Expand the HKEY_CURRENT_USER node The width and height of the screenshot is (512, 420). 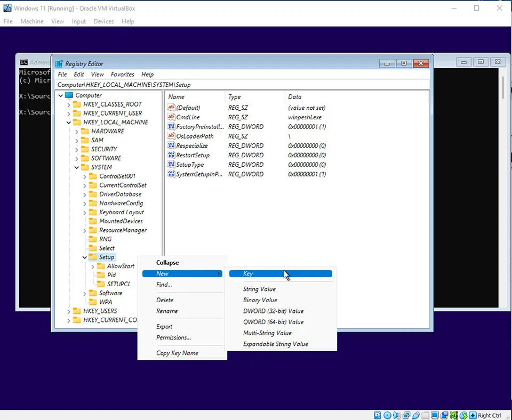(69, 114)
